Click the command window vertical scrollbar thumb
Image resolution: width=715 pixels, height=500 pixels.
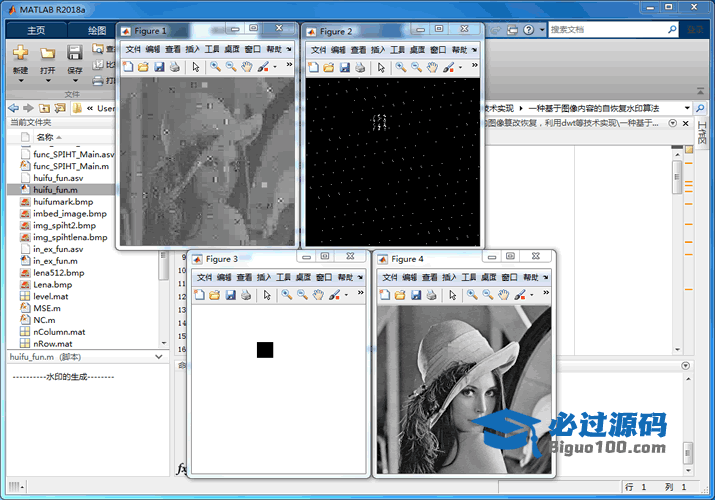tap(688, 452)
